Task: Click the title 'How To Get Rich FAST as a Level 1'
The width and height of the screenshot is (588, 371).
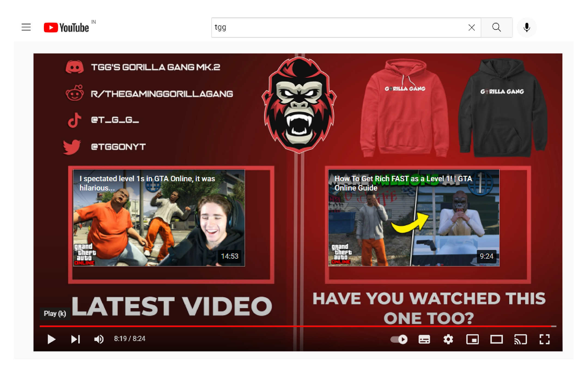Action: [403, 183]
